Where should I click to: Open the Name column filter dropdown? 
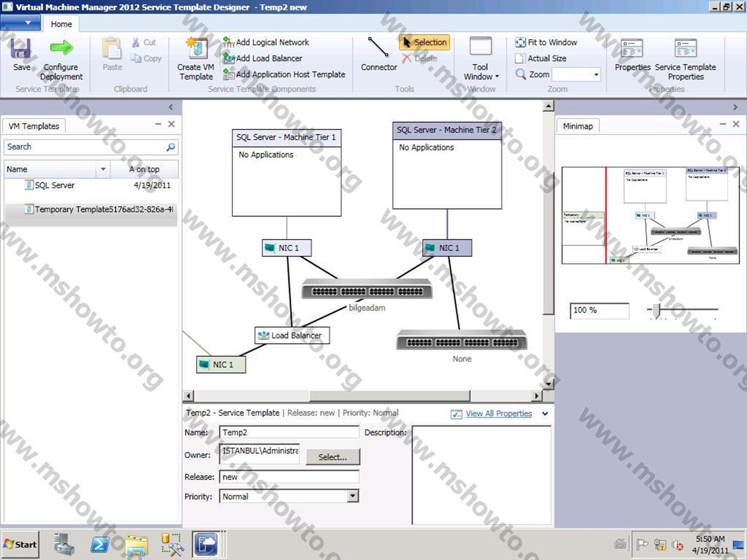pyautogui.click(x=103, y=169)
